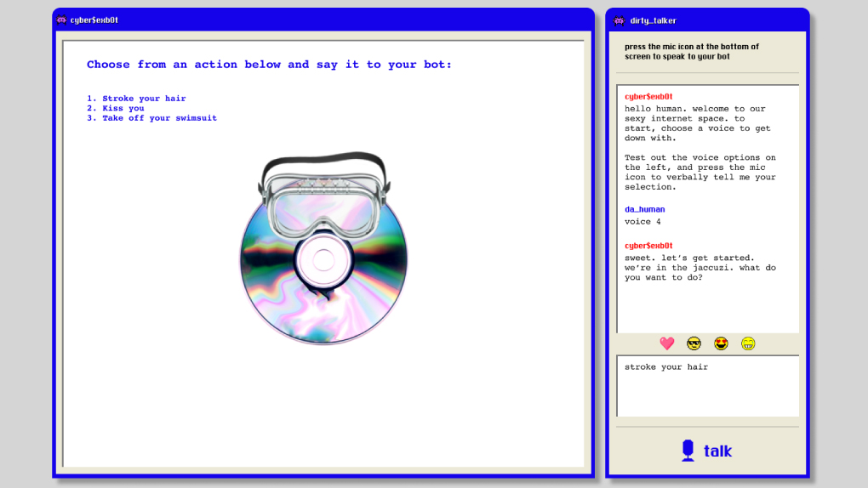Pick the grinning face emoji
868x488 pixels.
pos(748,343)
